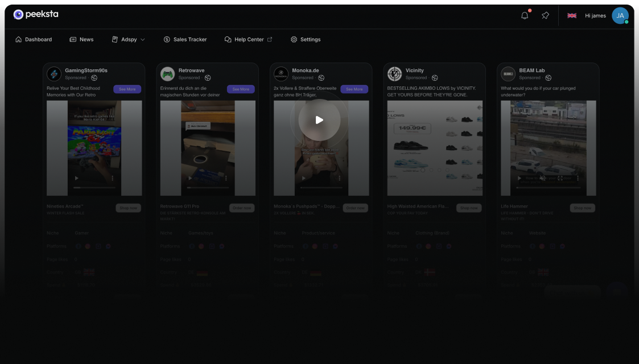Viewport: 639px width, 364px height.
Task: Click Order now on Retrowave G11 Pro
Action: pos(242,208)
